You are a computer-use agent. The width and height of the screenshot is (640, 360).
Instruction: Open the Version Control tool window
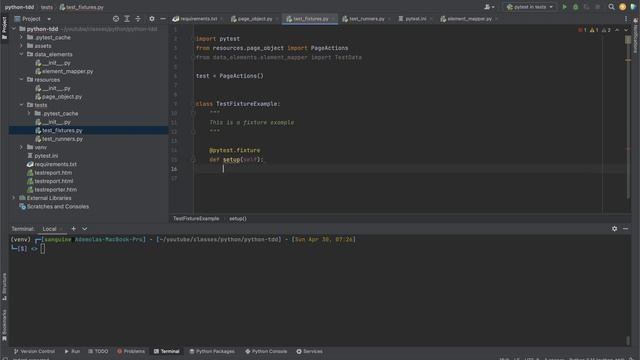34,351
